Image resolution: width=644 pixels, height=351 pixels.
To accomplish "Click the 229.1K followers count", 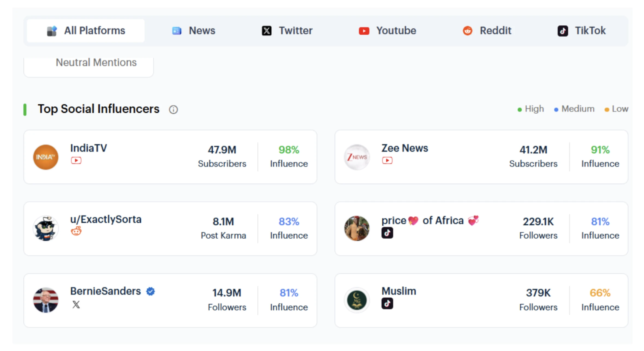I will 538,222.
